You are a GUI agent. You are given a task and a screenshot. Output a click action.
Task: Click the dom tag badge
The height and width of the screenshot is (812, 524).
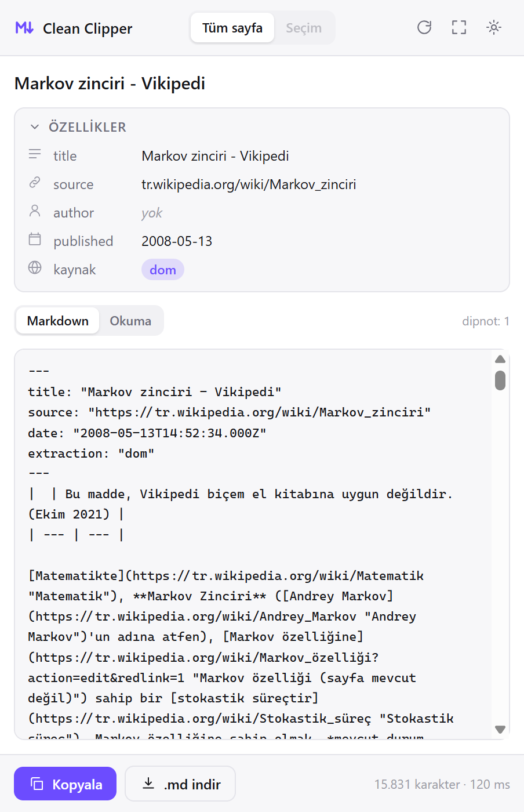[x=163, y=270]
